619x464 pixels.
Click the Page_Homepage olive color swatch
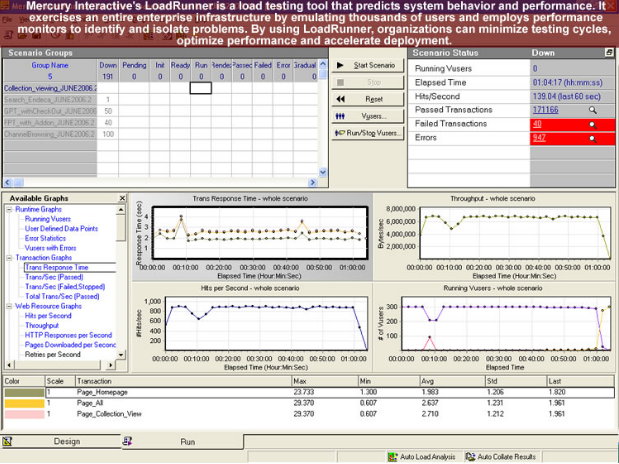pos(24,393)
